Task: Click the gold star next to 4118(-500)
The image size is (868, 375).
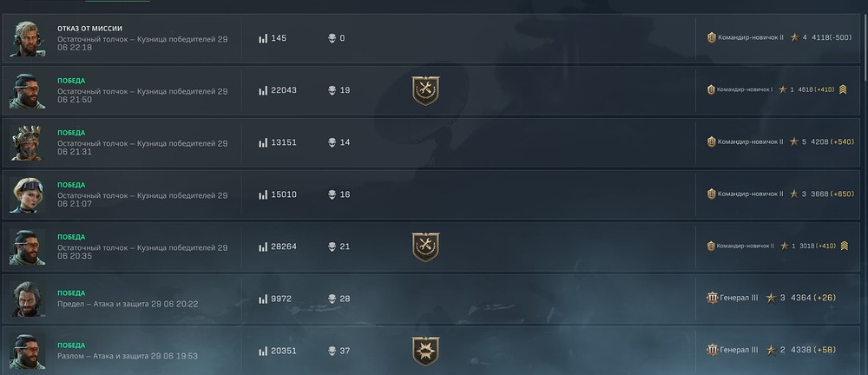Action: coord(794,37)
